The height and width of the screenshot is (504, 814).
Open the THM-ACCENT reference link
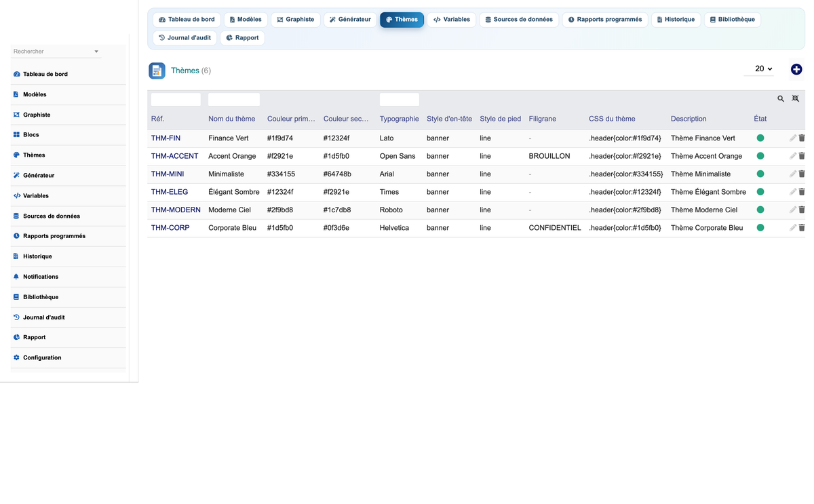pos(174,156)
